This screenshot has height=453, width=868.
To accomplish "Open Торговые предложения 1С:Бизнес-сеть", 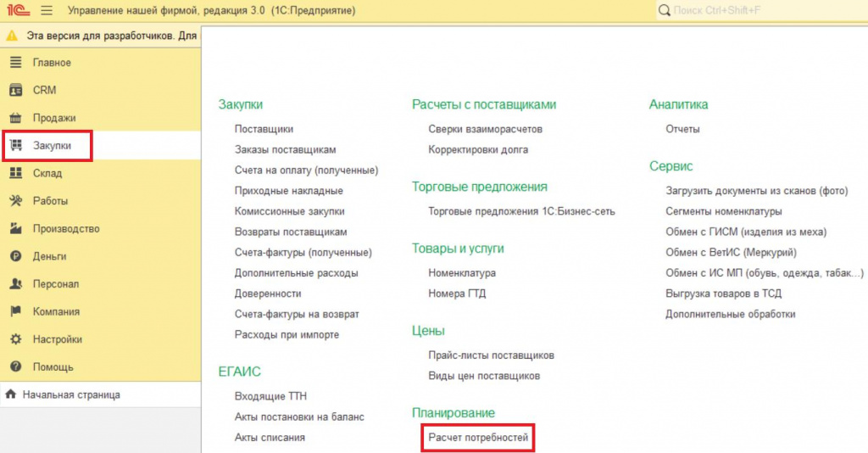I will (x=521, y=211).
